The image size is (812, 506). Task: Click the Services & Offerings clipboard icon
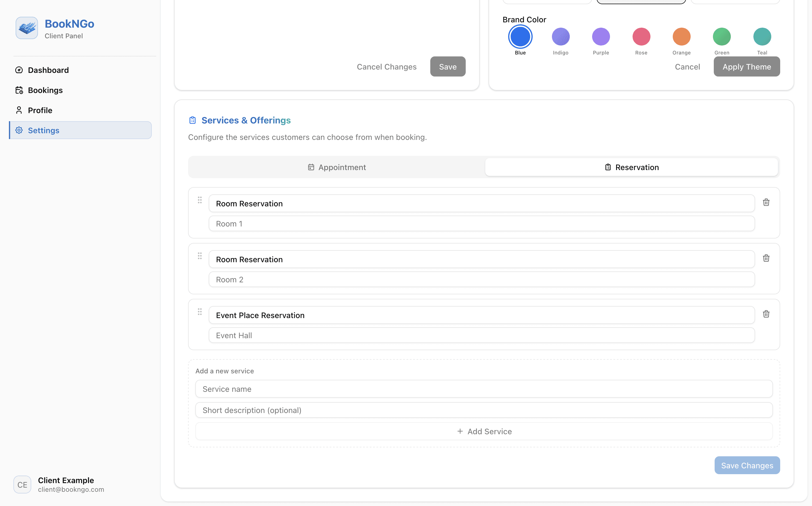(193, 120)
